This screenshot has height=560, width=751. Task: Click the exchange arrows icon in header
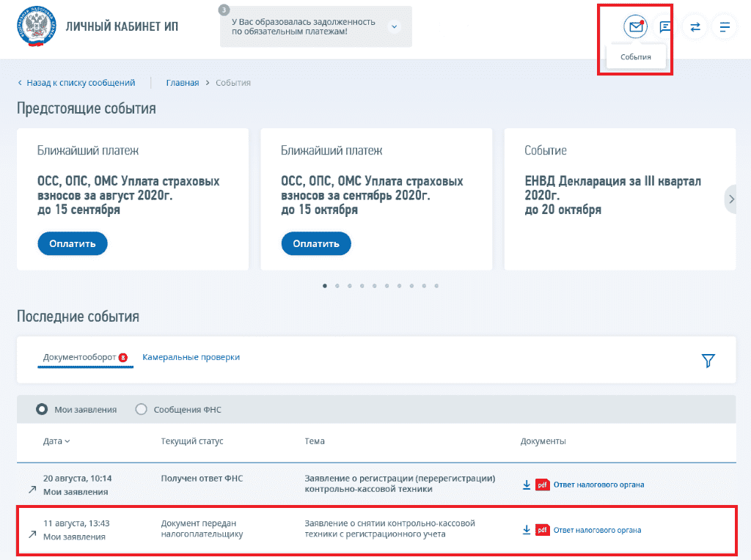point(695,27)
